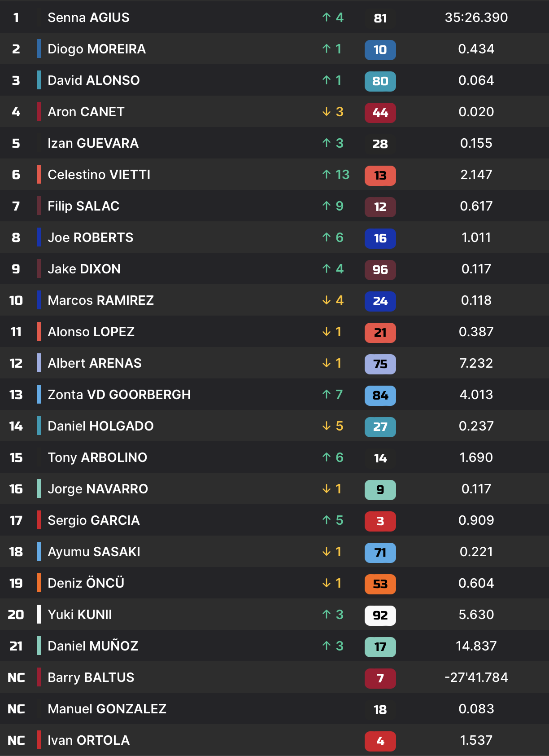The width and height of the screenshot is (549, 756).
Task: Click the NC position label for Manuel GONZALEZ
Action: click(16, 709)
